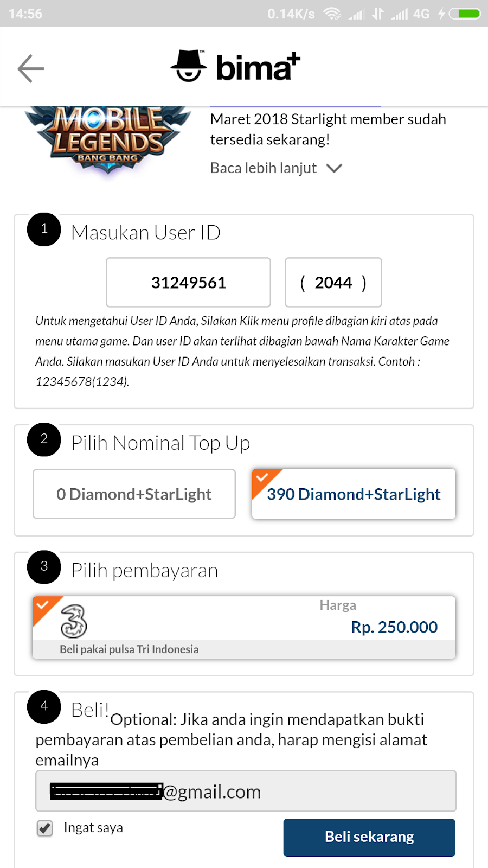
Task: Click the back arrow at the top
Action: pyautogui.click(x=31, y=67)
